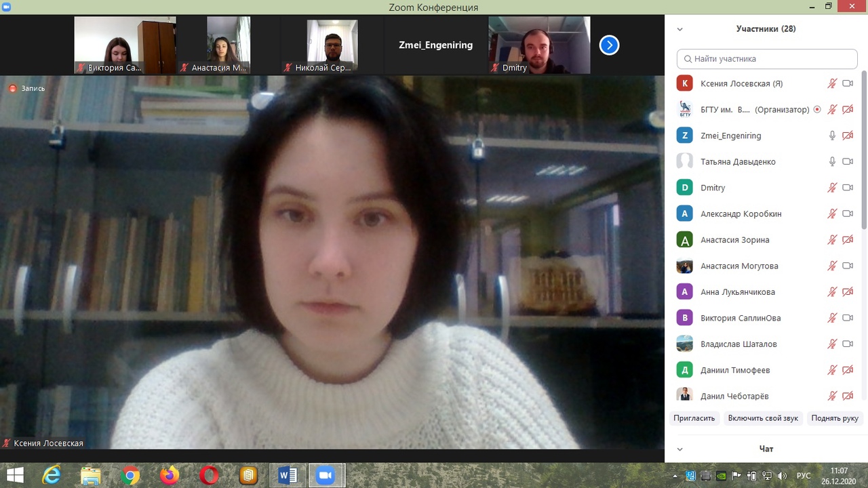Click muted mic icon for Анна Лукьянчикова
Viewport: 868px width, 488px height.
832,291
